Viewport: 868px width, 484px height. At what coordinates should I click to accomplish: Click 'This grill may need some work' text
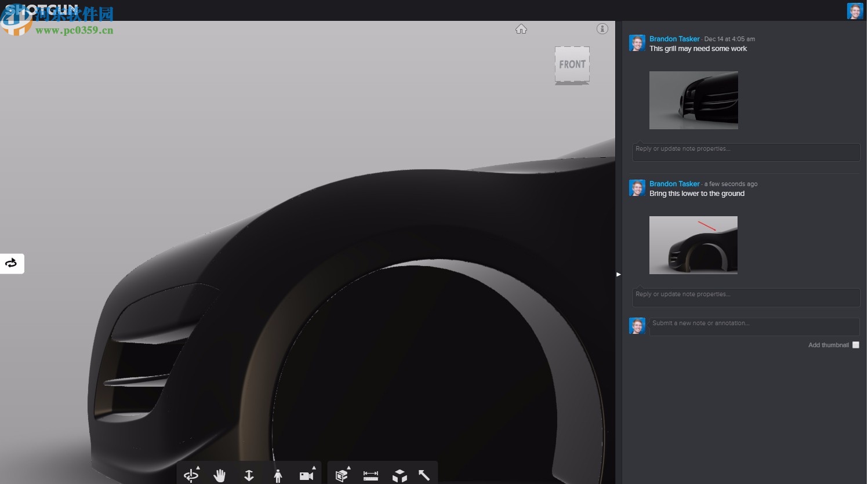point(698,49)
